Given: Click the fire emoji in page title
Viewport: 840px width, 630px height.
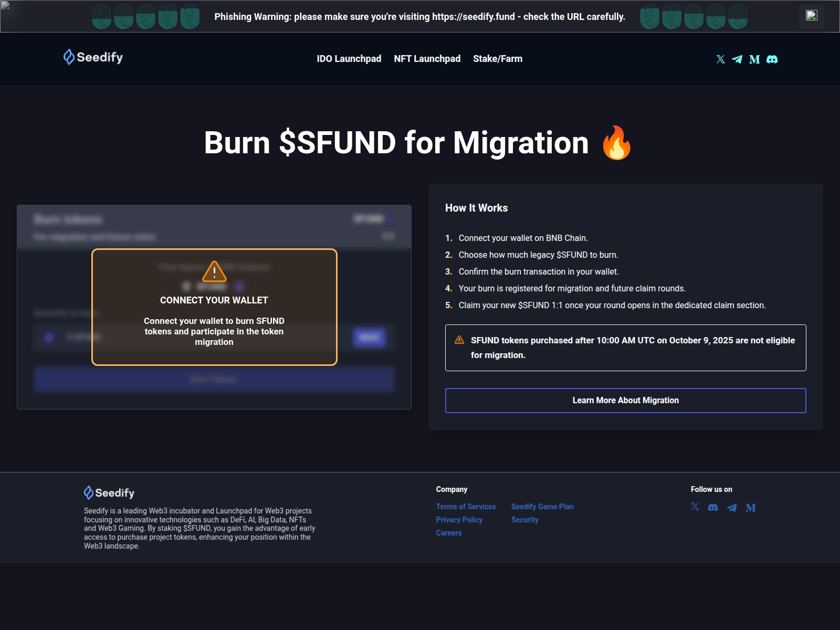Looking at the screenshot, I should click(x=617, y=143).
